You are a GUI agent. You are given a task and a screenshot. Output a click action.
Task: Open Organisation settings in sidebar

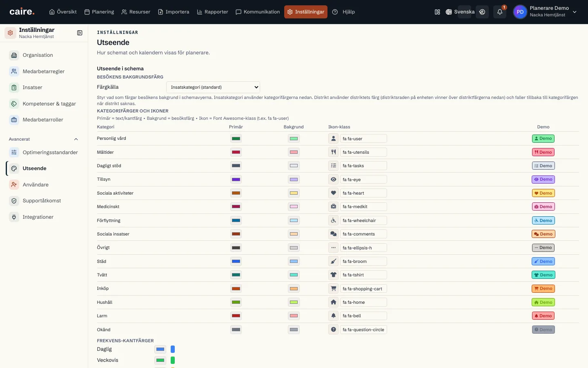(44, 55)
